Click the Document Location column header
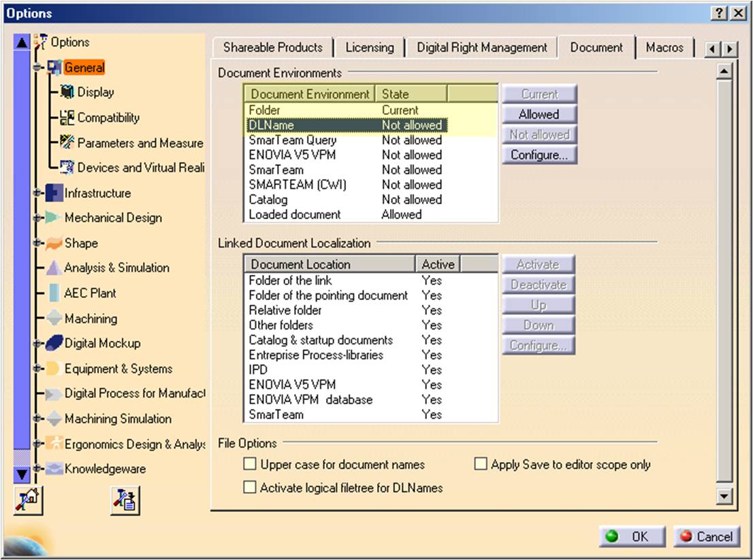The height and width of the screenshot is (560, 753). click(x=330, y=264)
